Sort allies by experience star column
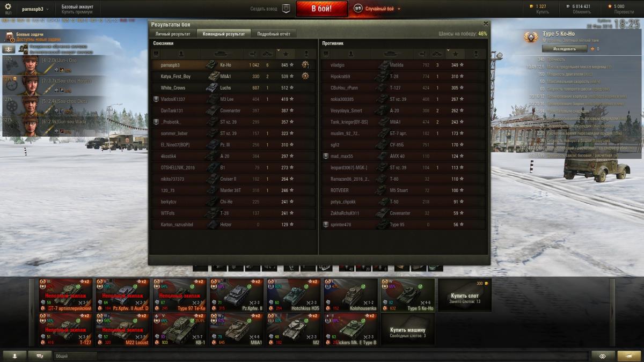This screenshot has height=362, width=644. 286,54
